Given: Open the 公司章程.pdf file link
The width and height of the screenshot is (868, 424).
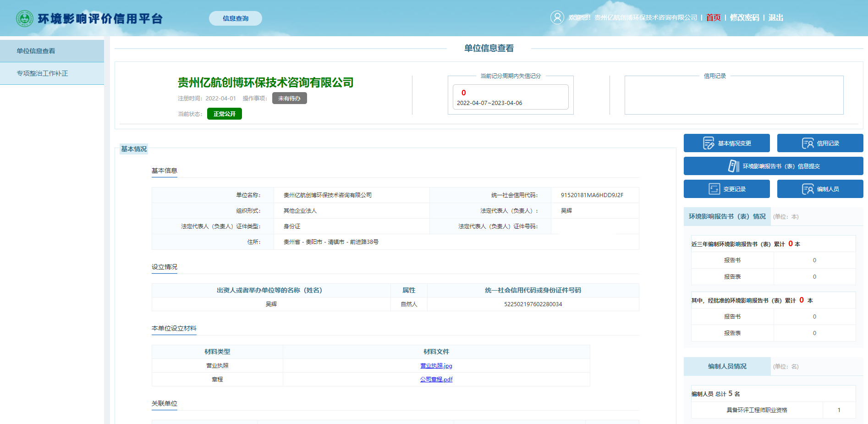Looking at the screenshot, I should click(436, 380).
